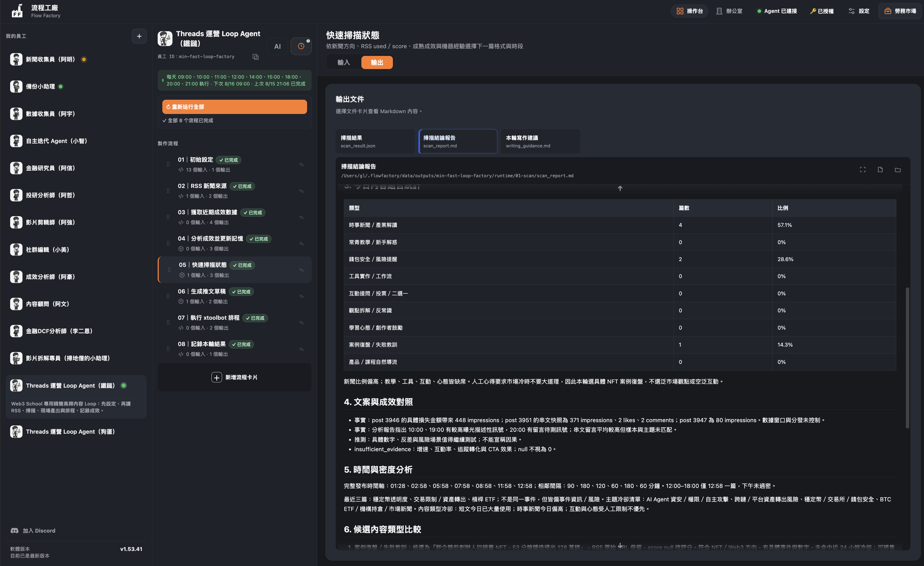This screenshot has height=566, width=924.
Task: Click the 時事新聞 / 產業解讀 table cell
Action: click(509, 225)
